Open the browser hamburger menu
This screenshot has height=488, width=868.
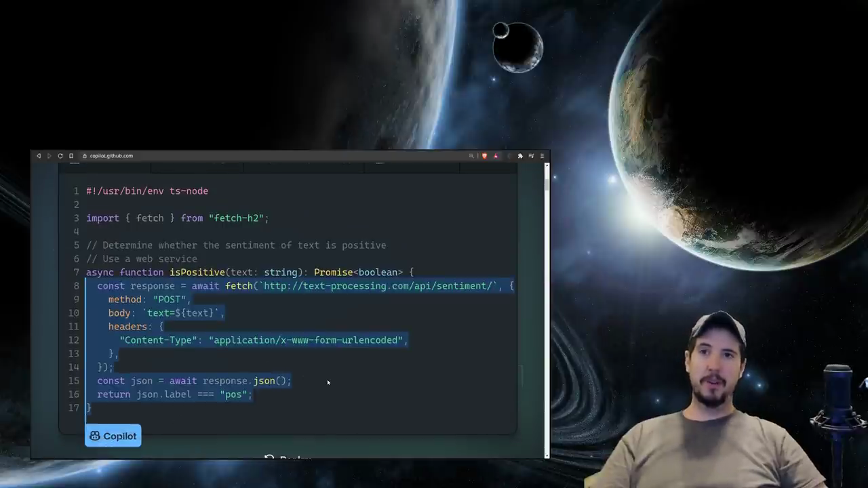(542, 156)
